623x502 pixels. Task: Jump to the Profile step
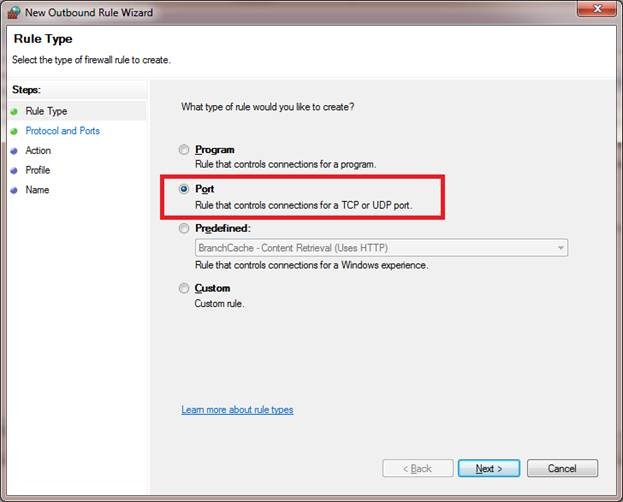pos(38,171)
